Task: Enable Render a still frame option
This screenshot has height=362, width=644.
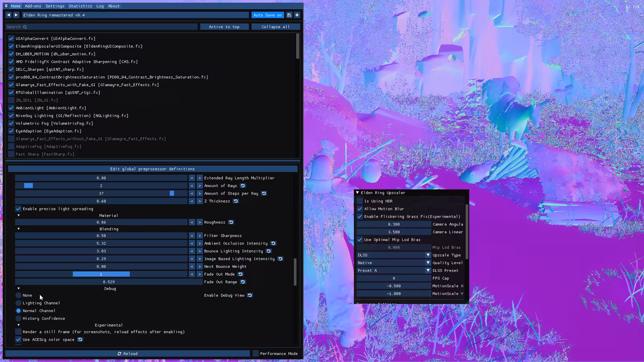Action: 18,331
